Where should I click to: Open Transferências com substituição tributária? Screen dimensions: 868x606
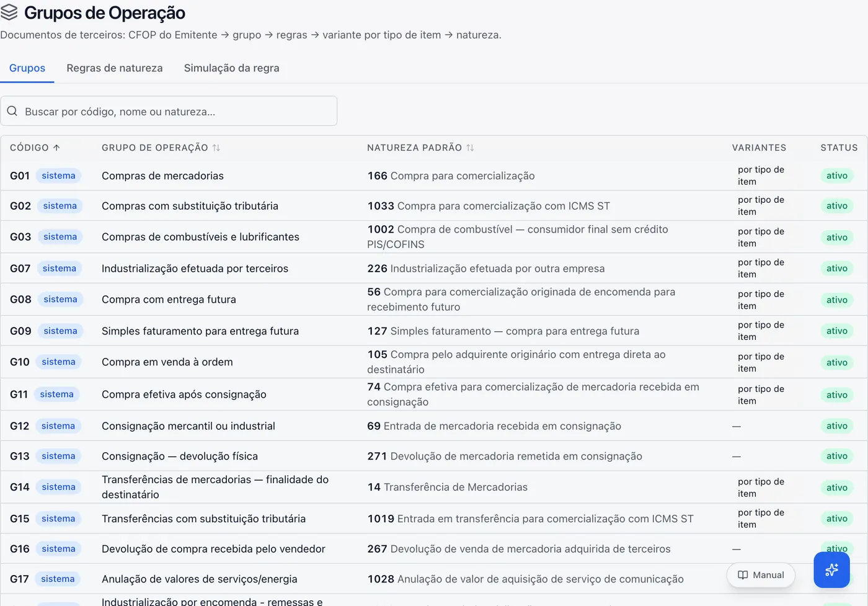(x=203, y=519)
